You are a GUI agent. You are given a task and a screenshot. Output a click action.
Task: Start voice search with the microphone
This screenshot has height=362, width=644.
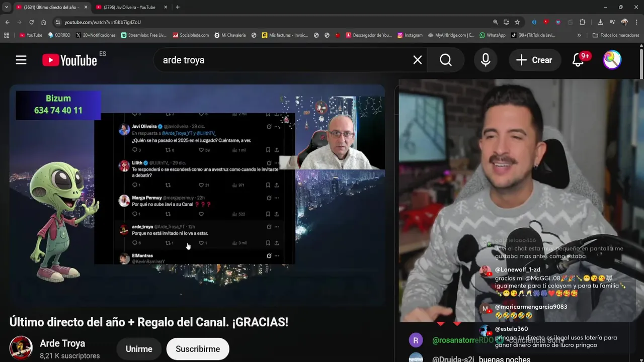point(486,60)
